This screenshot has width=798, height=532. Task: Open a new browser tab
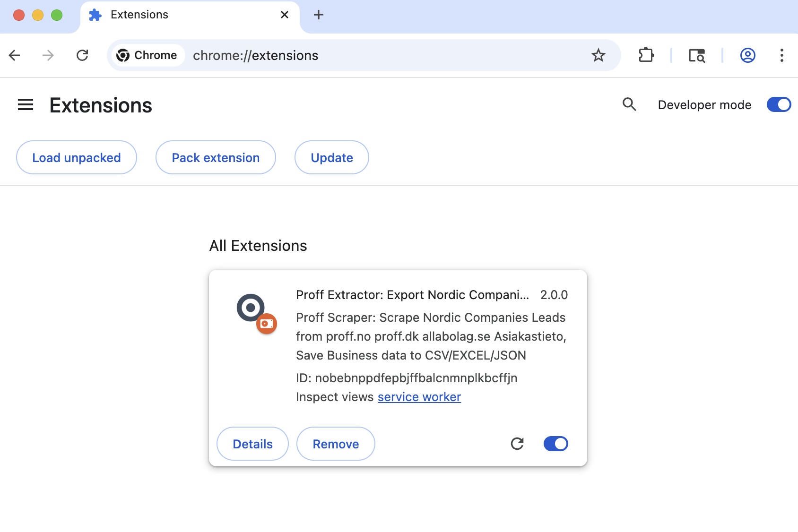point(318,15)
